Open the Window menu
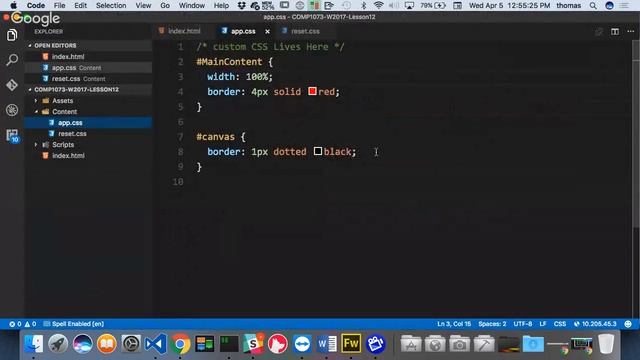The width and height of the screenshot is (640, 360). coord(192,5)
